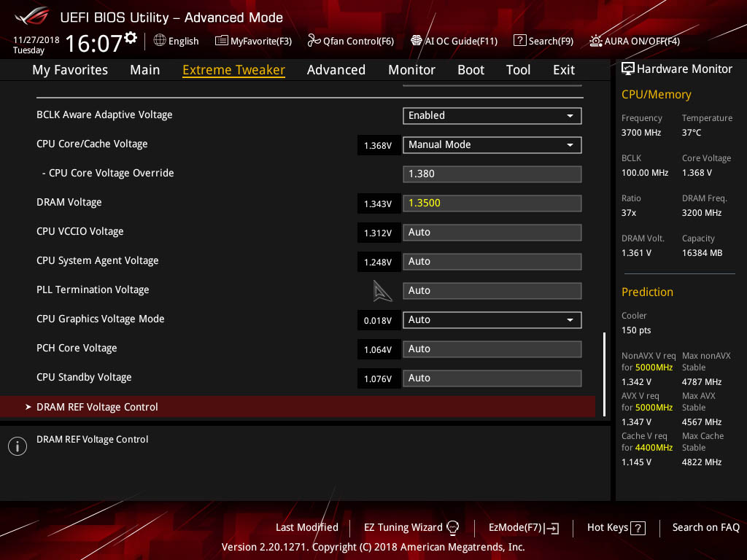Open AI OC Guide(F11)
Screen dimensions: 747x560
pyautogui.click(x=454, y=41)
